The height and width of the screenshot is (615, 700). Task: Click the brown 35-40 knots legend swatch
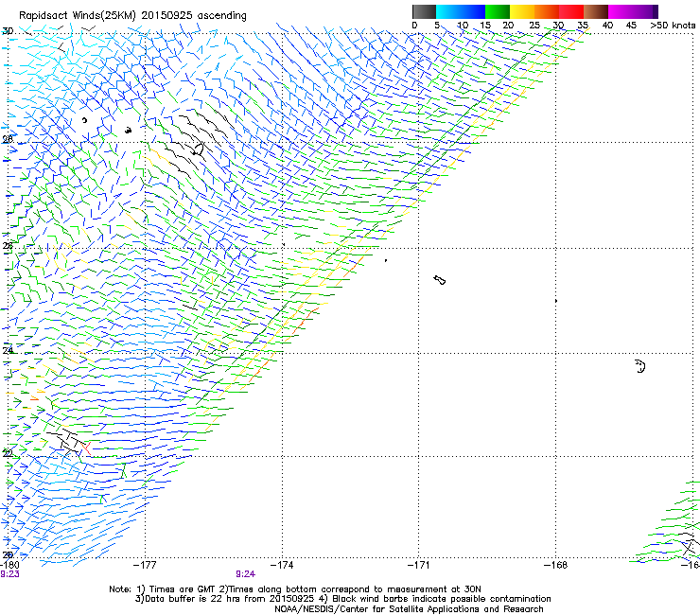click(x=596, y=11)
